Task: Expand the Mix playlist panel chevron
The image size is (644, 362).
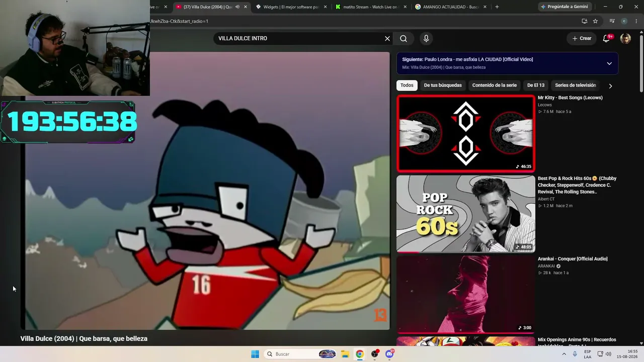Action: pyautogui.click(x=609, y=63)
